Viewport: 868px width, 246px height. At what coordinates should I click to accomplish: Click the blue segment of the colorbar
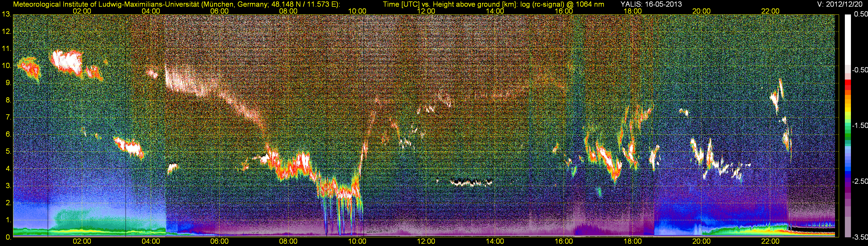click(847, 170)
